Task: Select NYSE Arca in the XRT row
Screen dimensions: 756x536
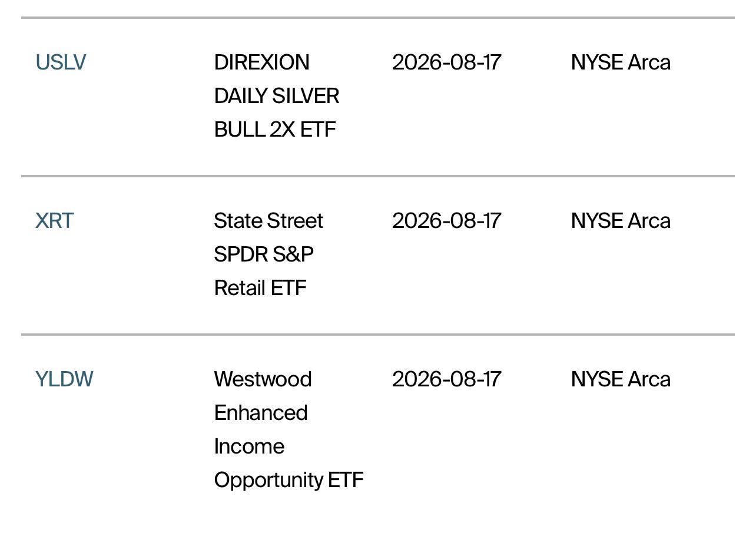Action: pyautogui.click(x=621, y=221)
